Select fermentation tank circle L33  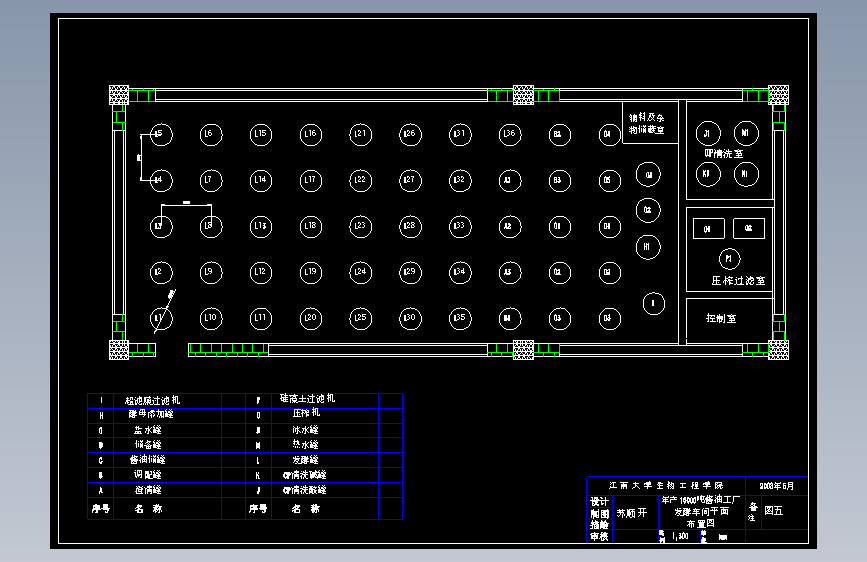pos(460,226)
